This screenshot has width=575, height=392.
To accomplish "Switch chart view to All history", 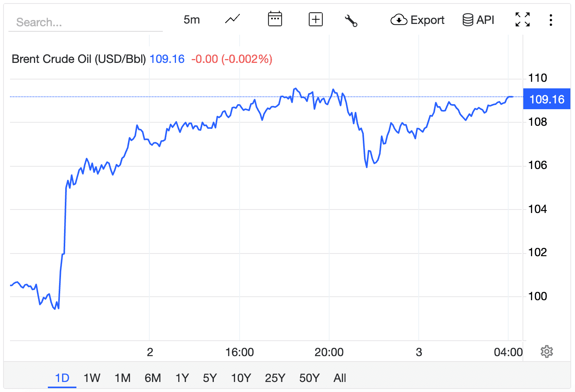I will coord(340,378).
